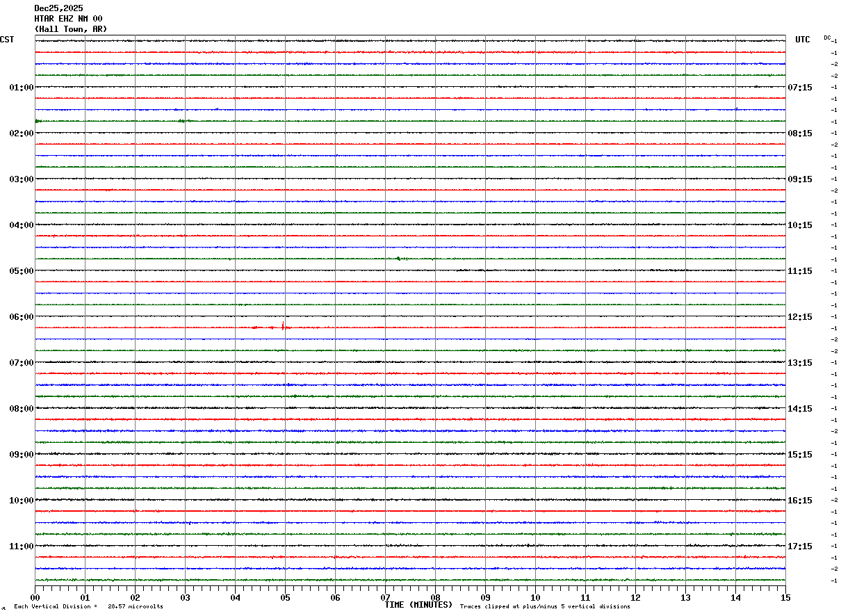Click the 12:15 UTC time label
This screenshot has width=841, height=616.
point(799,316)
